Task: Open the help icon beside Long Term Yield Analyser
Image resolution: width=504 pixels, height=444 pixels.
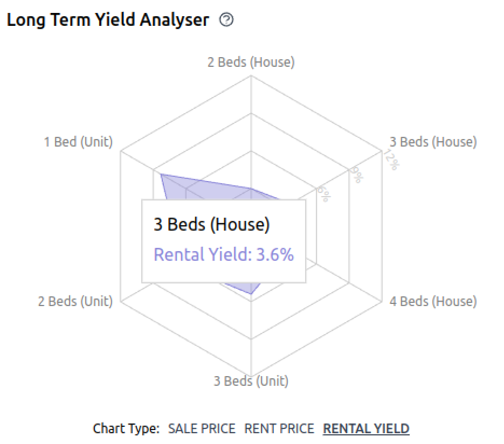Action: (x=226, y=20)
